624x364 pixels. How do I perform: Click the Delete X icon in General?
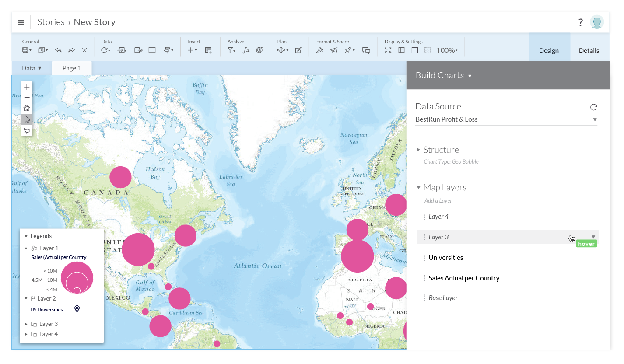point(84,50)
